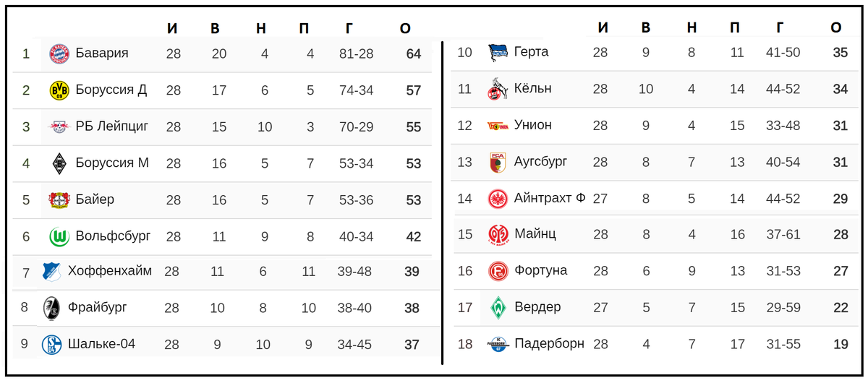Click the RB Leipzig club logo
The image size is (868, 383).
tap(59, 127)
